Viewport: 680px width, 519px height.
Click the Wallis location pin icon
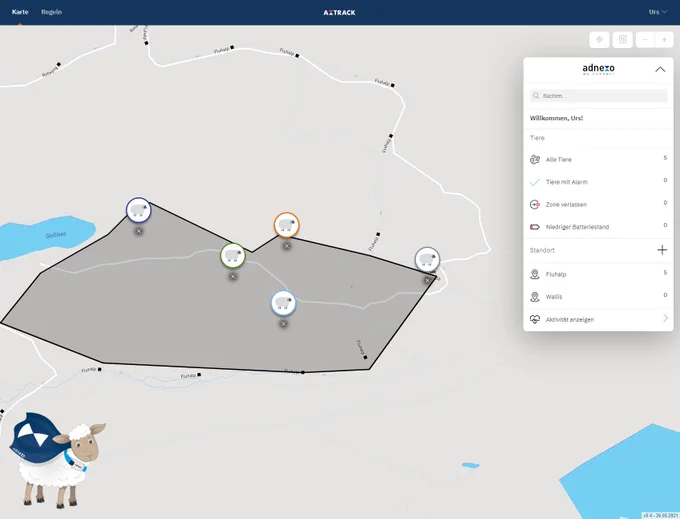click(535, 297)
